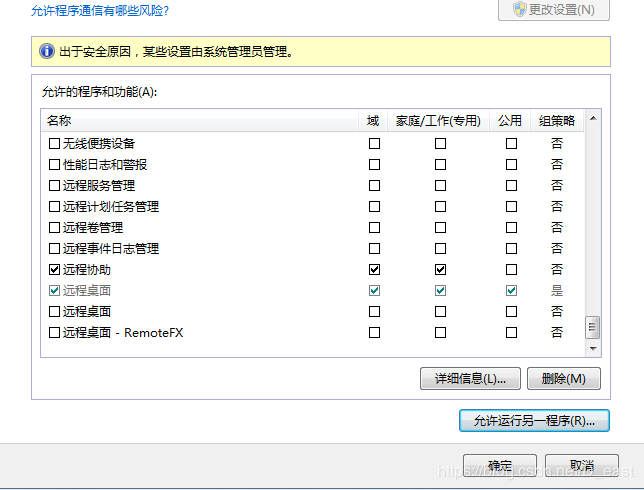This screenshot has width=644, height=490.
Task: Enable 远程协助 公用 checkbox
Action: (x=511, y=269)
